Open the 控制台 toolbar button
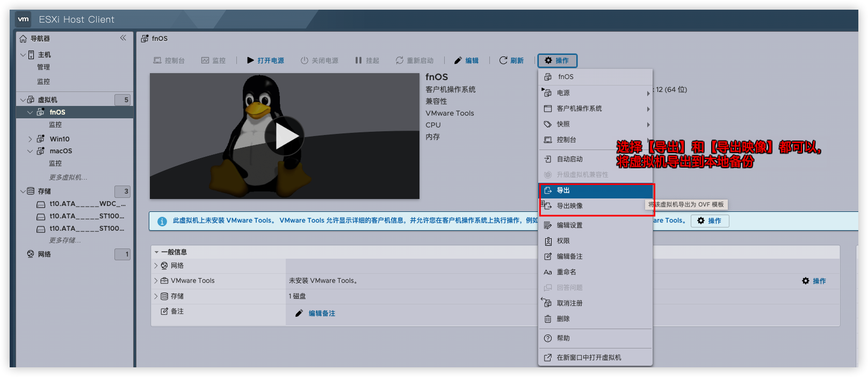Screen dimensions: 868x377 [x=169, y=60]
